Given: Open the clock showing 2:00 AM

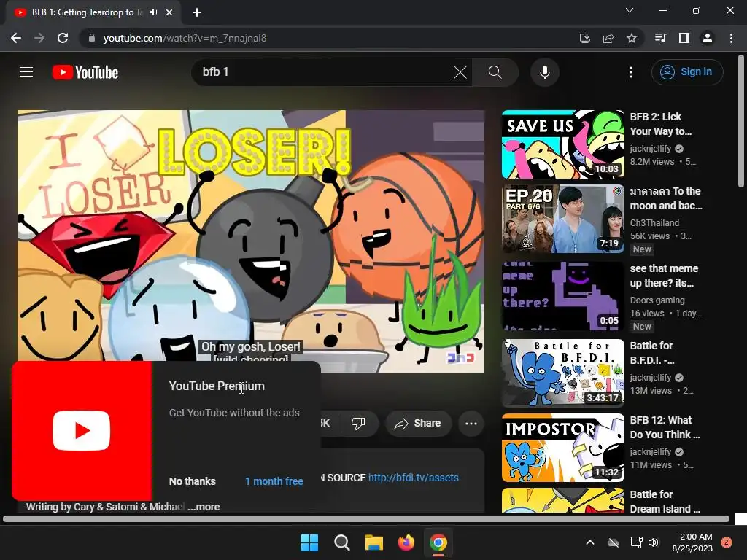Looking at the screenshot, I should tap(692, 542).
